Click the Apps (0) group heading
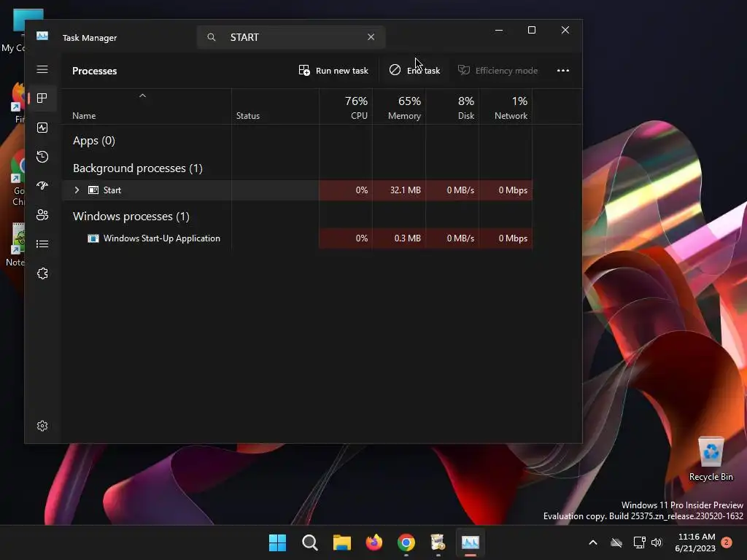Screen dimensions: 747x560 pos(94,141)
